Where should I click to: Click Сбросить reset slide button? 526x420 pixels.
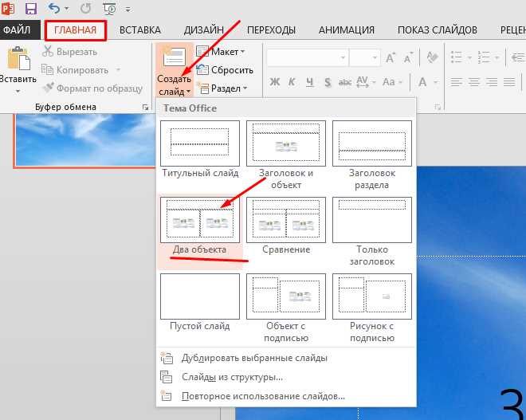click(x=225, y=70)
